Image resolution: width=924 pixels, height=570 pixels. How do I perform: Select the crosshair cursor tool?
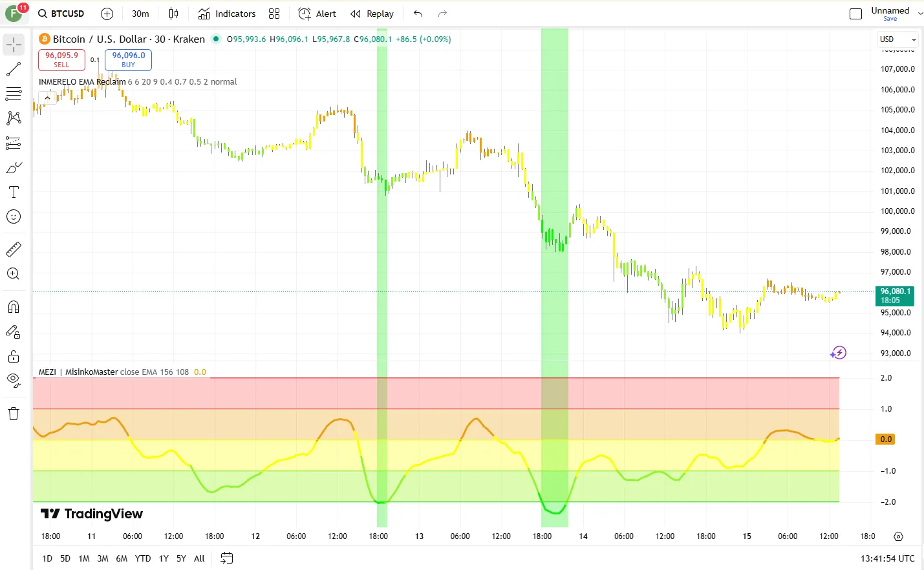(x=14, y=45)
